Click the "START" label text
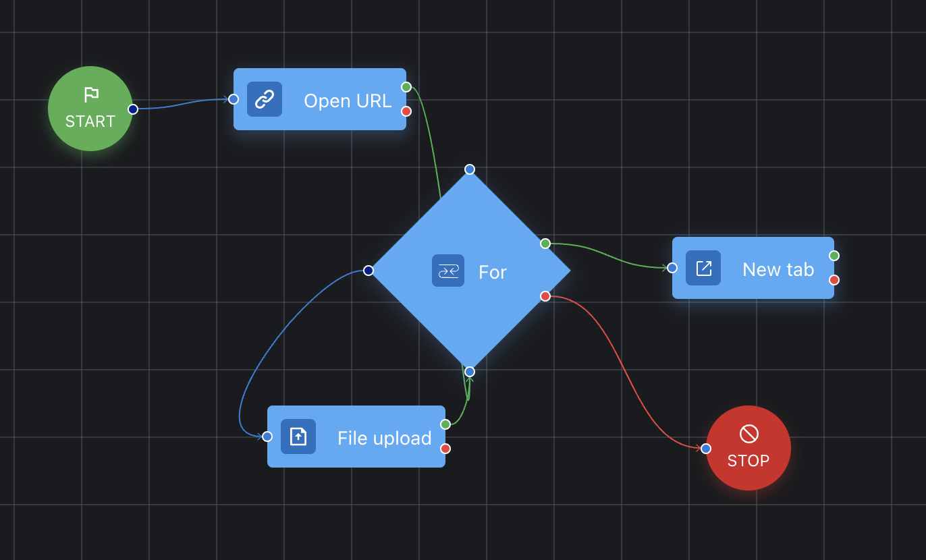Screen dimensions: 926x560 pyautogui.click(x=90, y=121)
